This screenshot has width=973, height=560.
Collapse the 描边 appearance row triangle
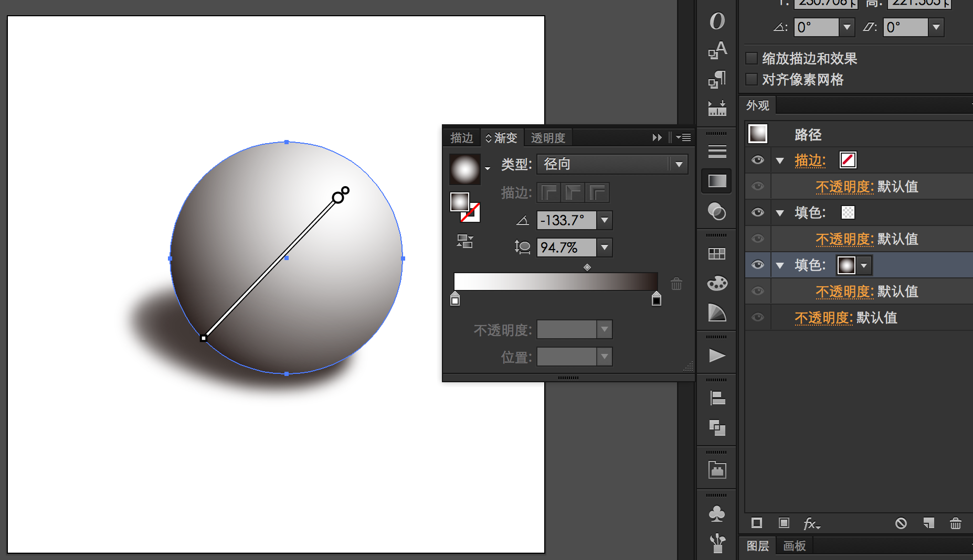pos(780,160)
